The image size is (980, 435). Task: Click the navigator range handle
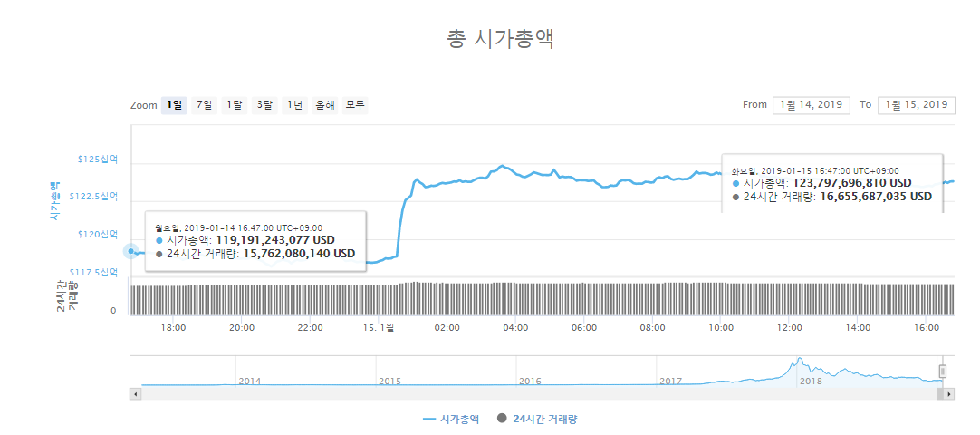click(943, 372)
